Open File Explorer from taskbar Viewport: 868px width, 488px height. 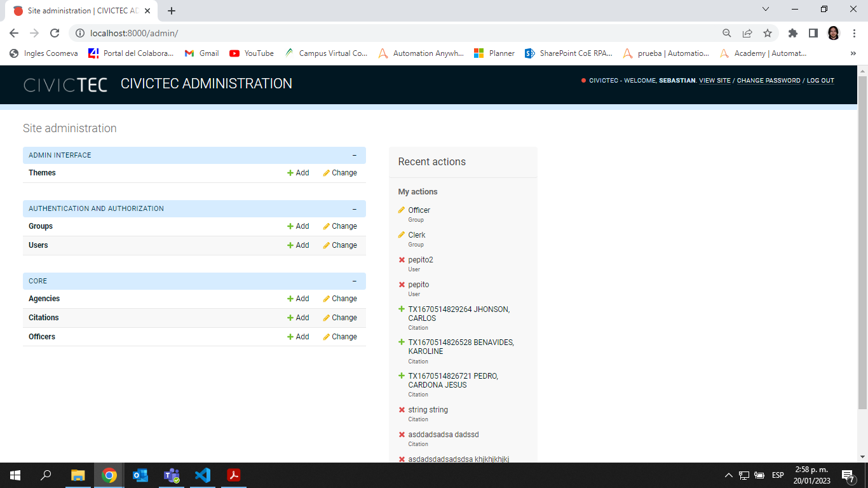(78, 475)
